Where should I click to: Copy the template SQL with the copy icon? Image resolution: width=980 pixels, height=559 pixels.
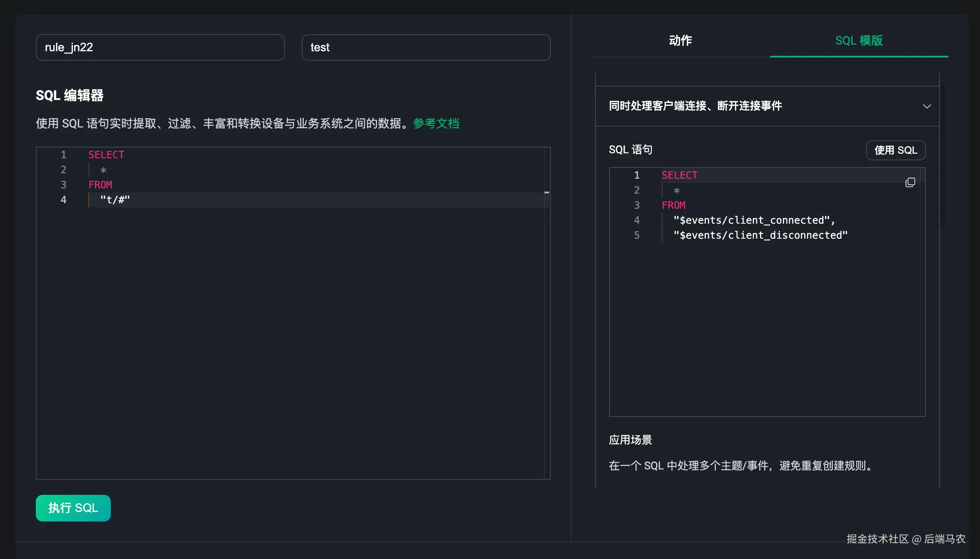click(x=910, y=182)
